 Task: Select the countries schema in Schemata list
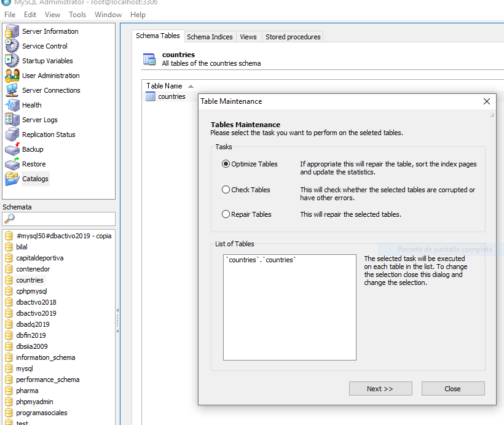click(x=30, y=280)
